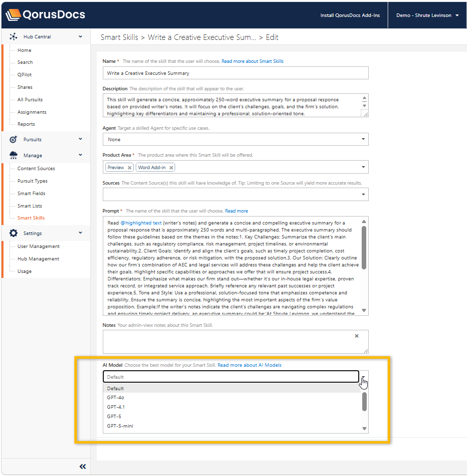Collapse the Hub Central section

click(80, 36)
